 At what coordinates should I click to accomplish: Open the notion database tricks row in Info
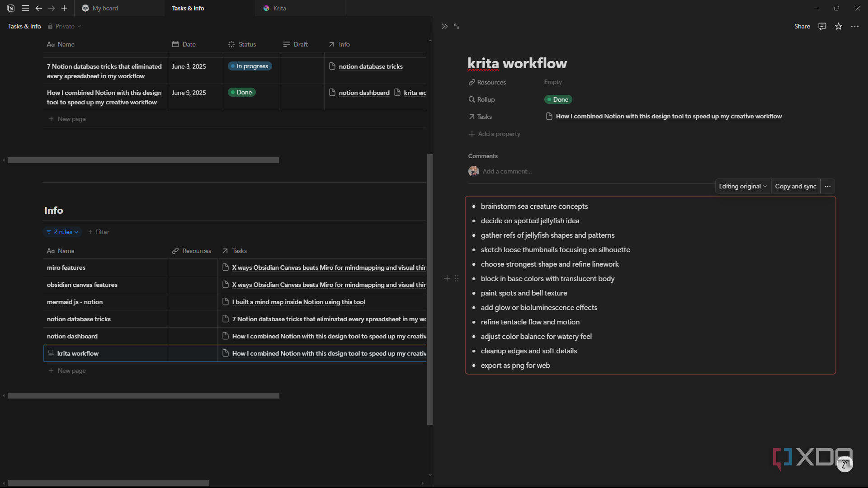[79, 319]
